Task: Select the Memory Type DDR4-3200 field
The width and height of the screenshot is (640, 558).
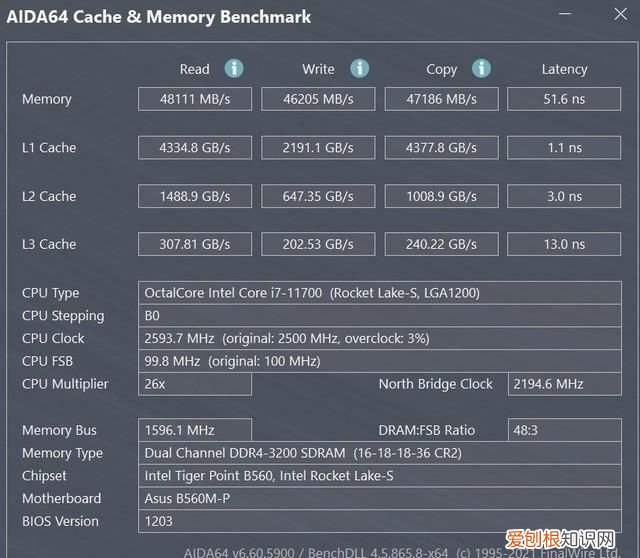Action: (x=380, y=453)
